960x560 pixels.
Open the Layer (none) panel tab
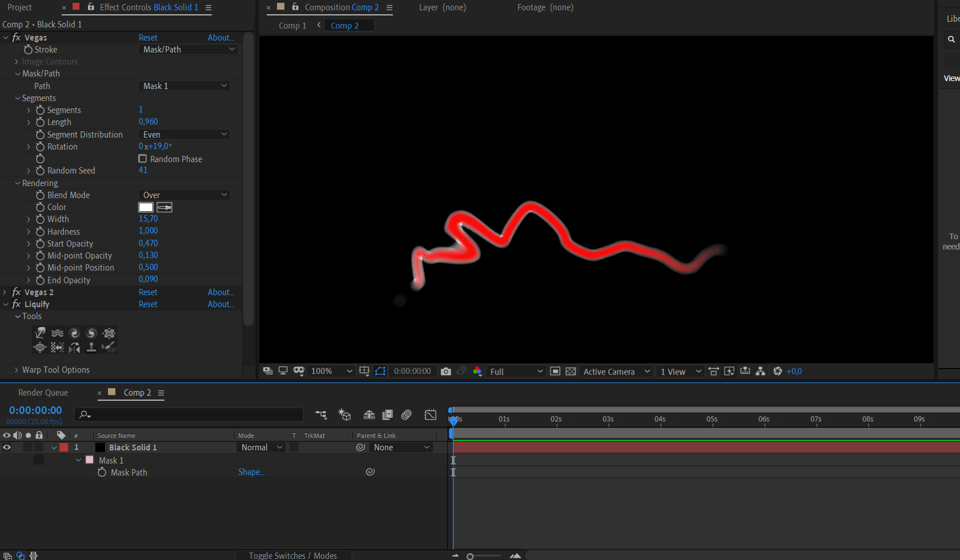(x=443, y=7)
